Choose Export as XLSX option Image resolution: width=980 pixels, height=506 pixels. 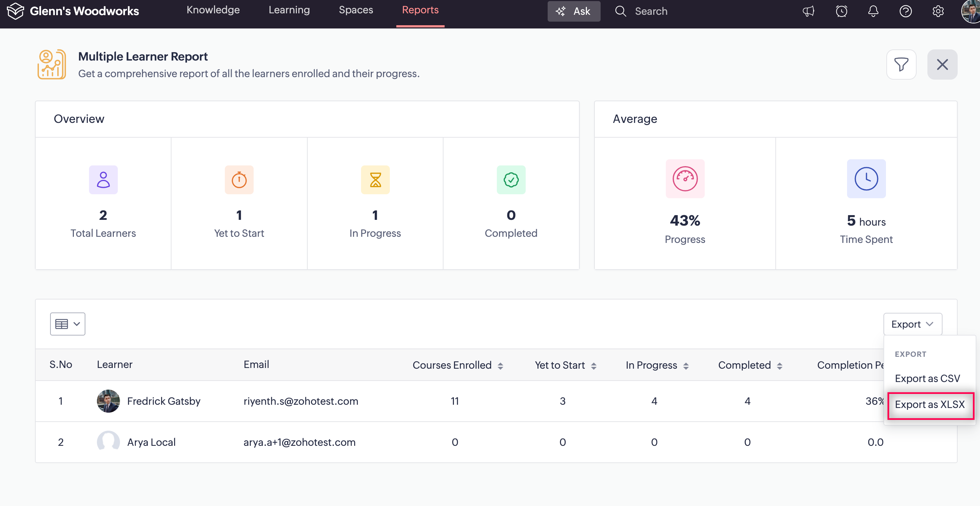tap(930, 404)
